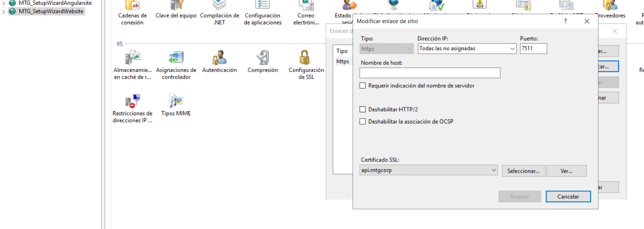Open Almacenamiento en caché feature

(133, 65)
